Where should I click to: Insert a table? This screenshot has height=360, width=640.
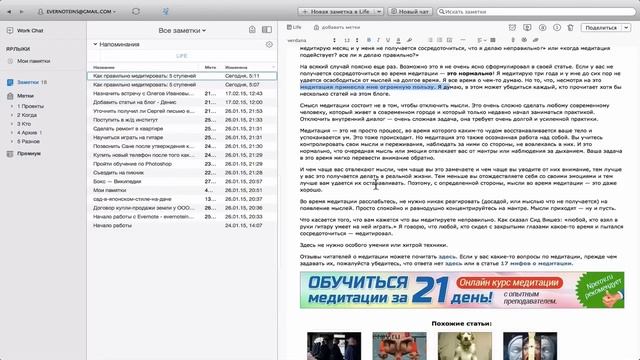tap(493, 40)
